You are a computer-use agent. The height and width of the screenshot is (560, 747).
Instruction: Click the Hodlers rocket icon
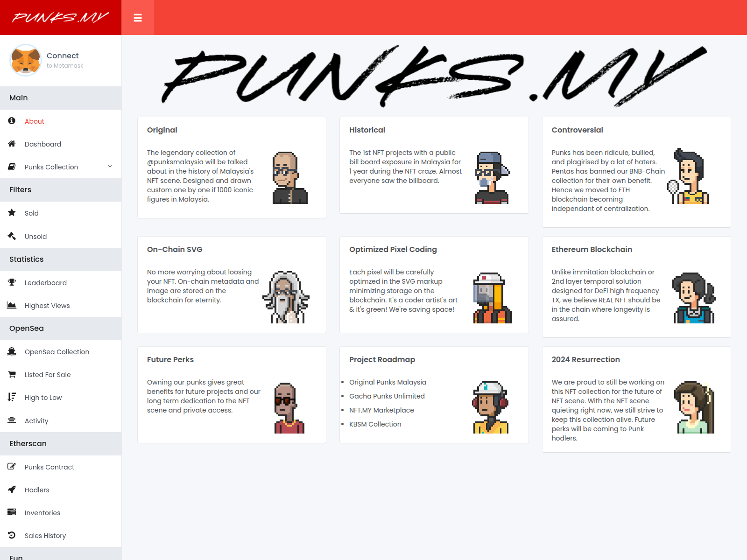click(x=12, y=490)
